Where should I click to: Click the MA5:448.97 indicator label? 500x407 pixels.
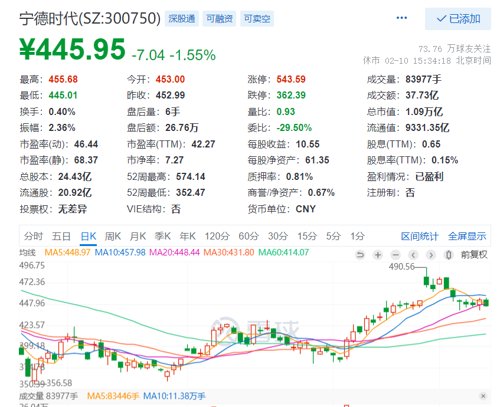67,252
